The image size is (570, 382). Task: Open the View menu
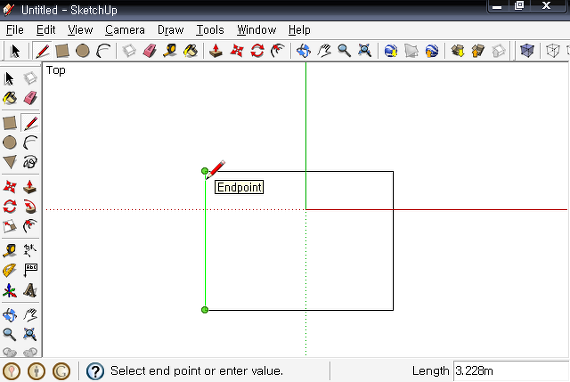tap(80, 30)
